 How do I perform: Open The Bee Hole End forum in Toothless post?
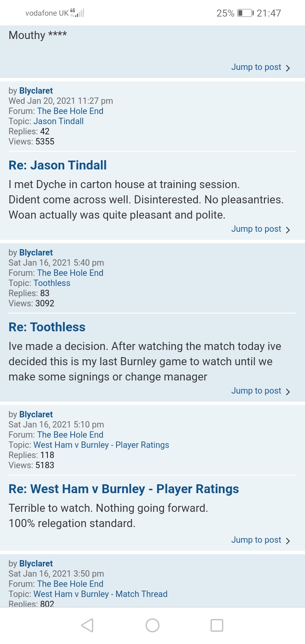(x=70, y=273)
